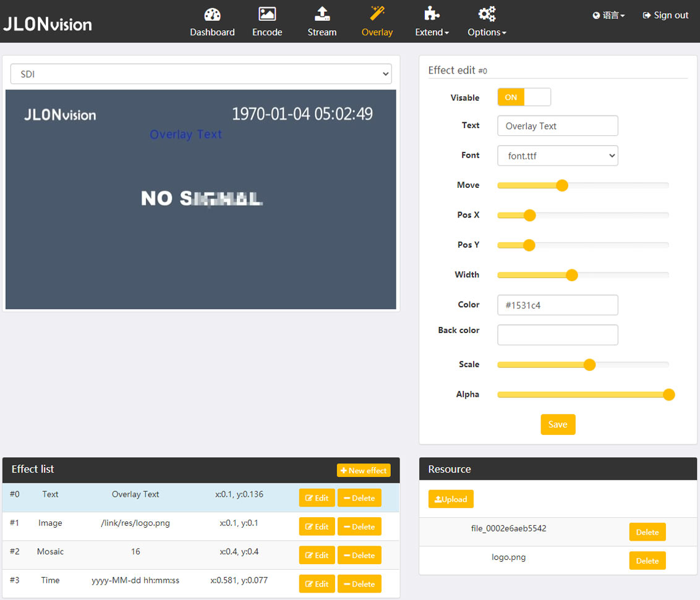Click the Color field showing #1531c4
The width and height of the screenshot is (700, 600).
coord(558,305)
